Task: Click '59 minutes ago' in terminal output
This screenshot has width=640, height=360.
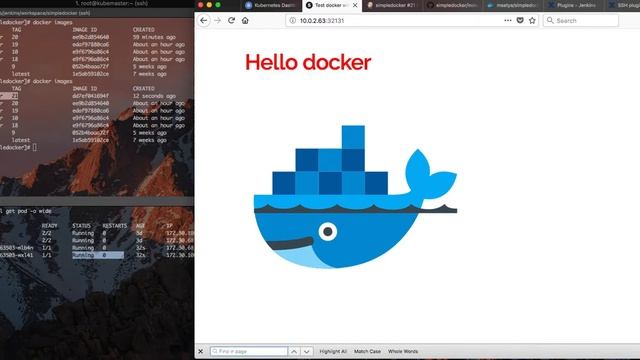Action: click(154, 37)
